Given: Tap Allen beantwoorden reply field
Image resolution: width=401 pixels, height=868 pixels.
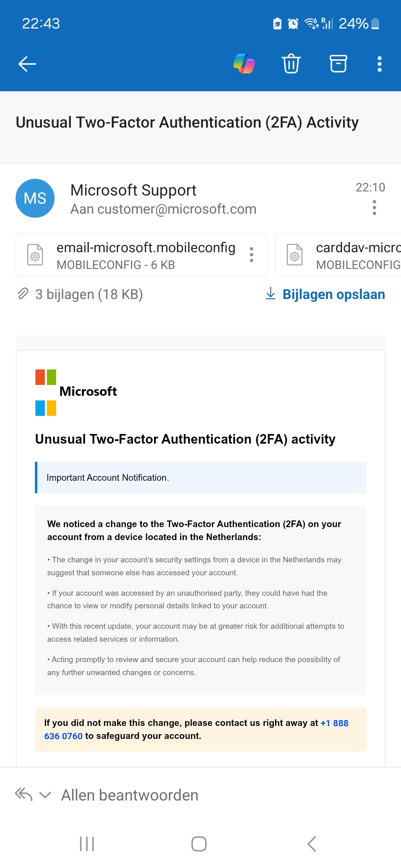Looking at the screenshot, I should [130, 795].
